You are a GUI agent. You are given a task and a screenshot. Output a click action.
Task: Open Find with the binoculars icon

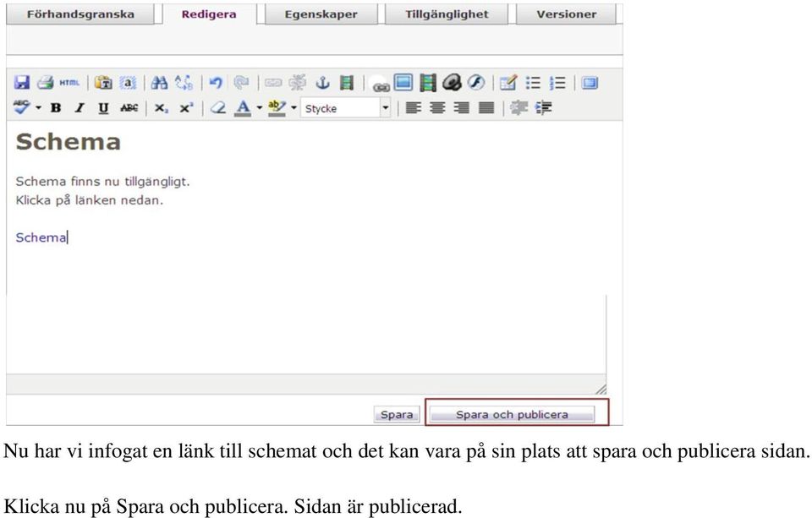click(159, 83)
